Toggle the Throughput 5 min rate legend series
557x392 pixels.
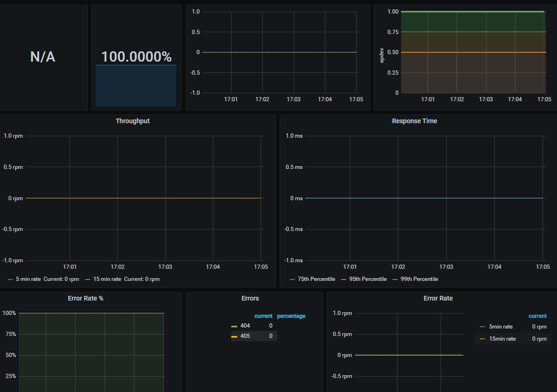click(28, 279)
